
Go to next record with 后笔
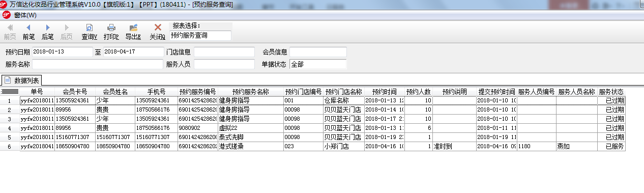pyautogui.click(x=47, y=32)
